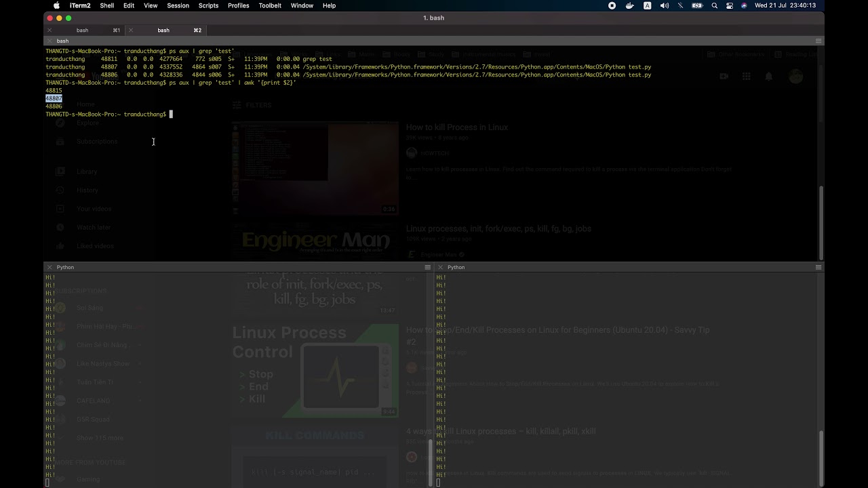Open the Shell menu
Screen dimensions: 868x488
click(x=107, y=5)
